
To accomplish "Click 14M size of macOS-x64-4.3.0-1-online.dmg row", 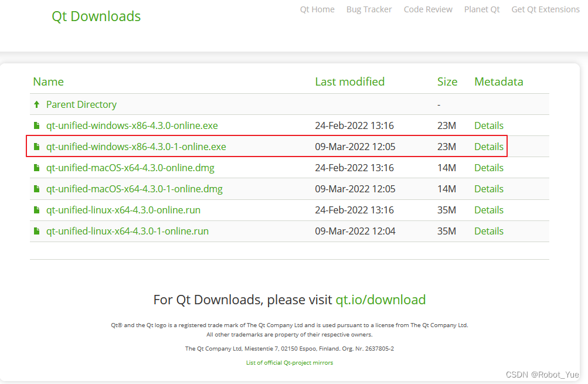I will (x=447, y=189).
